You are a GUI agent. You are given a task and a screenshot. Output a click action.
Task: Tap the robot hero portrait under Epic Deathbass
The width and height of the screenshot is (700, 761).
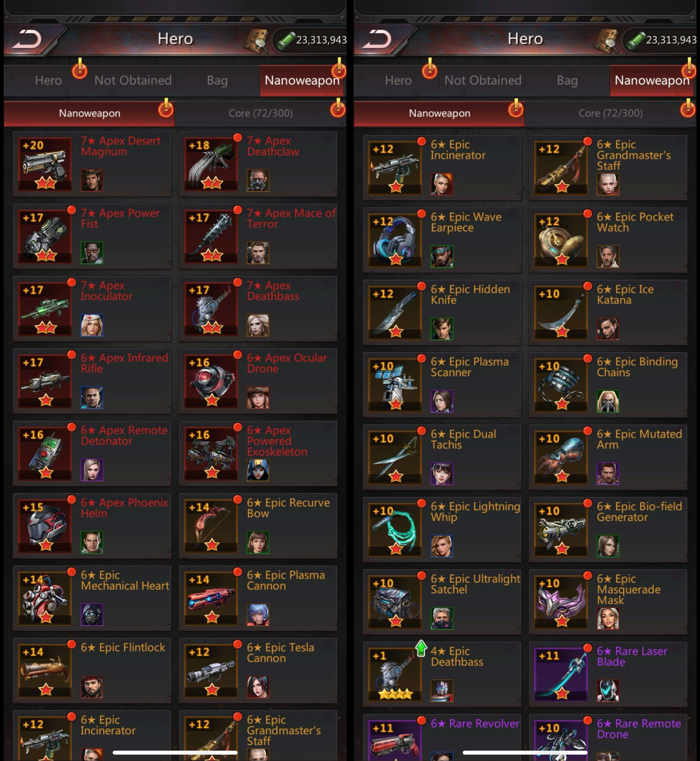pos(442,691)
